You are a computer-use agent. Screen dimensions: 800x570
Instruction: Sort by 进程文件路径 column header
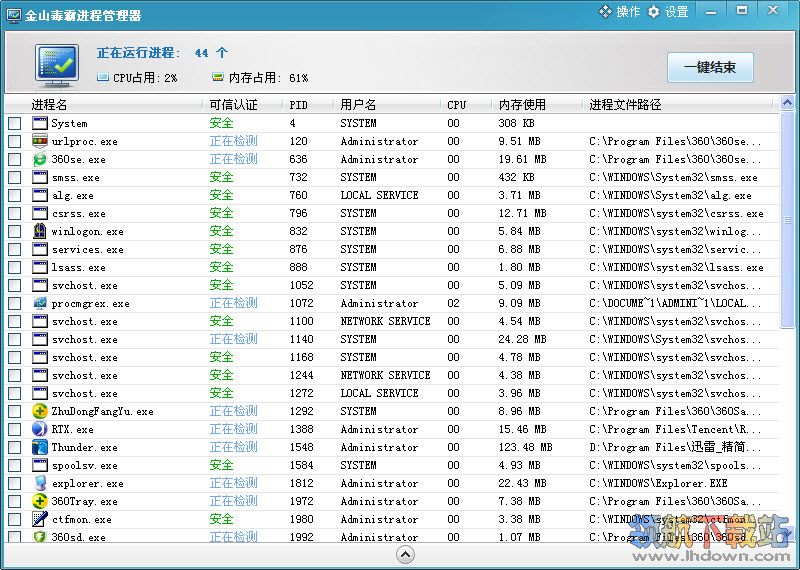click(625, 105)
